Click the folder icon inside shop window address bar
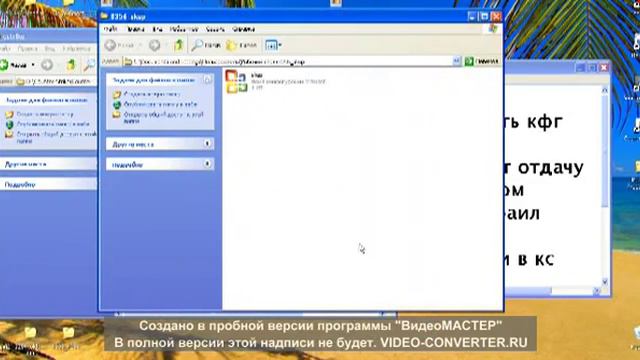 [x=128, y=62]
